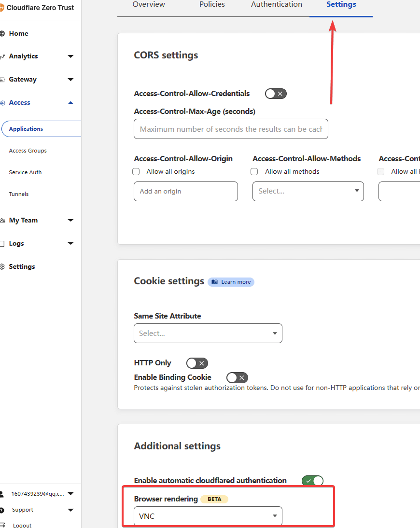
Task: Click the Cloudflare Zero Trust logo icon
Action: 2,8
